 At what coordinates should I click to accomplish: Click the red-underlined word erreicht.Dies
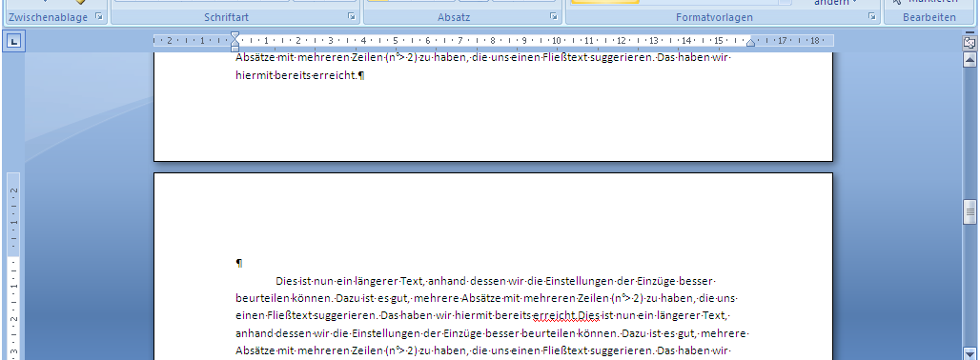(565, 314)
